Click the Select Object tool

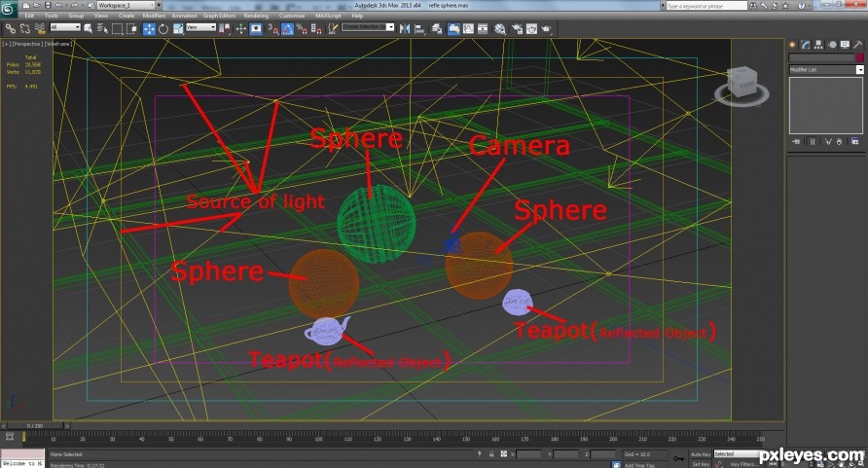88,29
